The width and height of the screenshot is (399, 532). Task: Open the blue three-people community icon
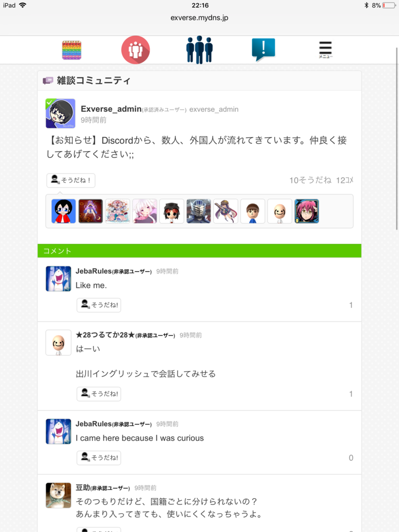coord(199,50)
